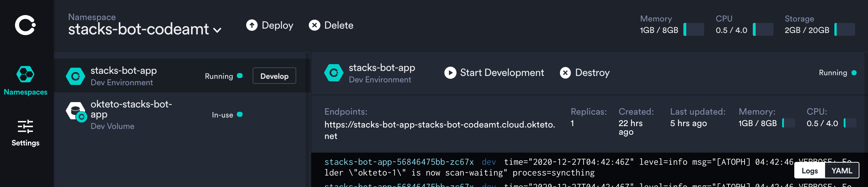The height and width of the screenshot is (187, 868).
Task: Click Destroy text button
Action: [x=592, y=73]
